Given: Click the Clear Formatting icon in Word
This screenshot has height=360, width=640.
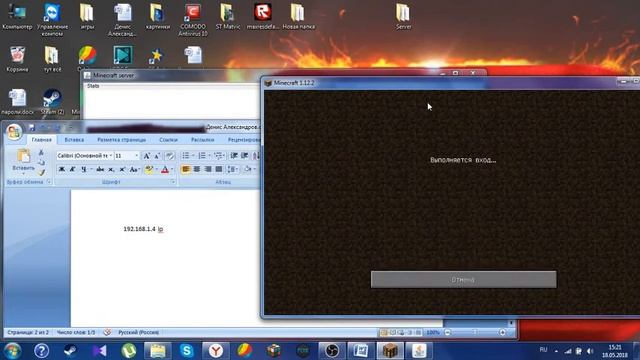Looking at the screenshot, I should [x=170, y=156].
